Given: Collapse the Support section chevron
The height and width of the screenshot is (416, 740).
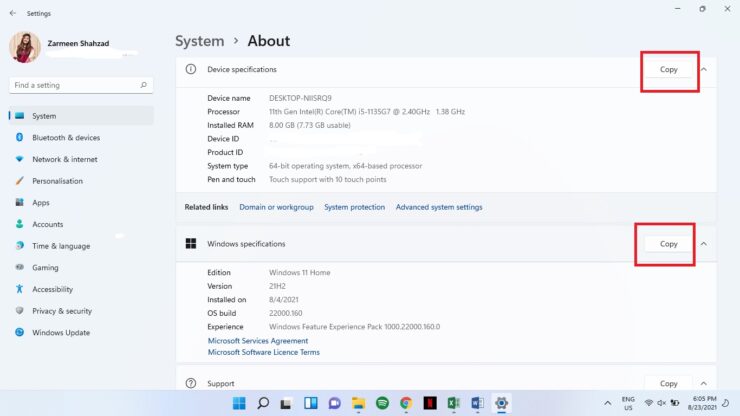Looking at the screenshot, I should pos(704,383).
